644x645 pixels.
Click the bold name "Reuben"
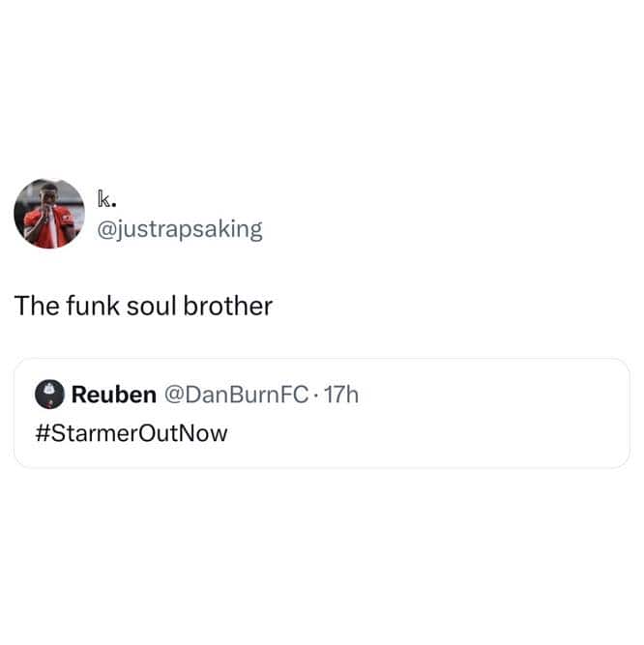tap(114, 395)
